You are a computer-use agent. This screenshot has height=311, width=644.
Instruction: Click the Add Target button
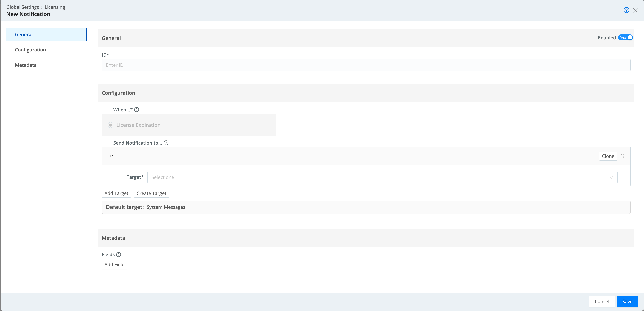[116, 193]
